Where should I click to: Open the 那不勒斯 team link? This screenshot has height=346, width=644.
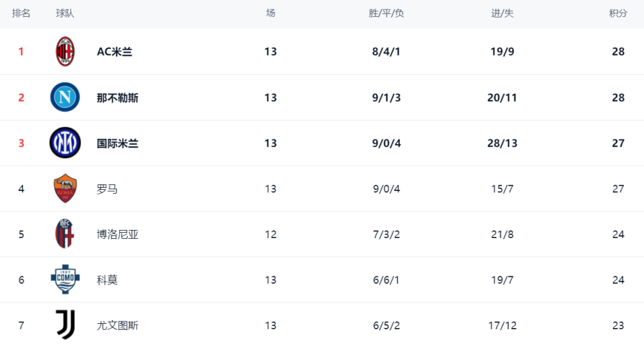(x=117, y=97)
